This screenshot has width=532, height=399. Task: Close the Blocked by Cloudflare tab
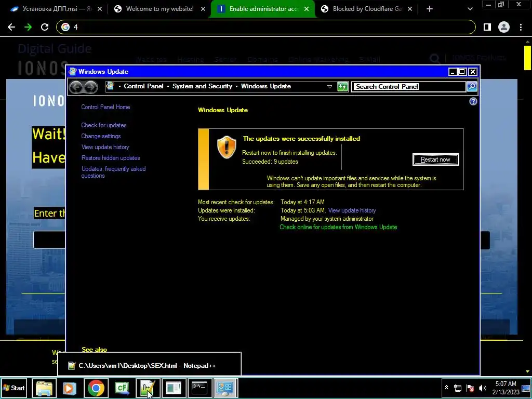[x=410, y=9]
